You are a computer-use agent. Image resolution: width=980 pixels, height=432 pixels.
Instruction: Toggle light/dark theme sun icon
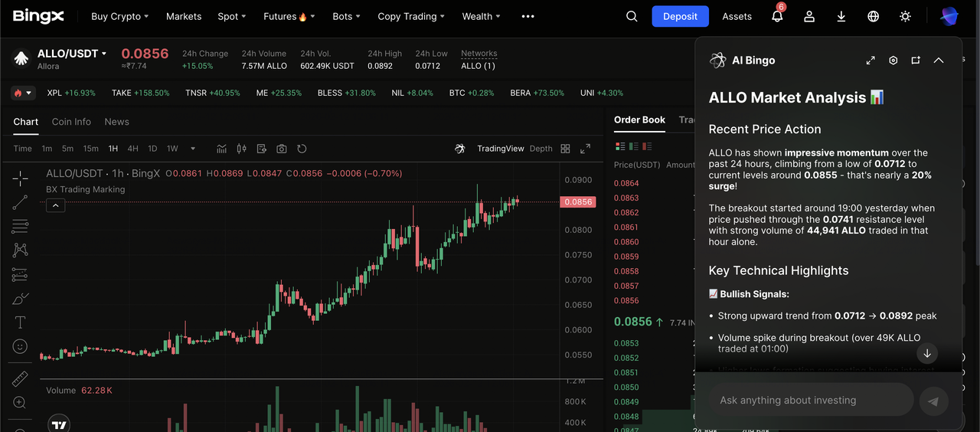pos(905,16)
